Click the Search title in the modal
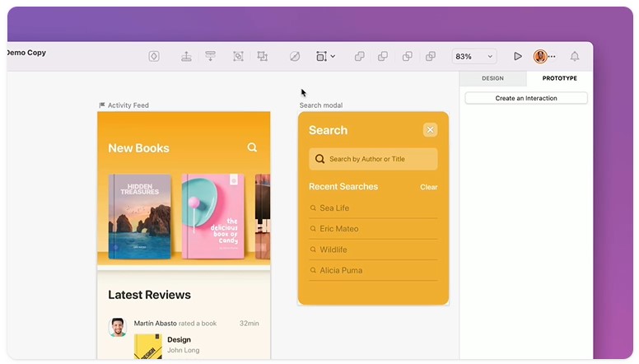 [x=328, y=130]
